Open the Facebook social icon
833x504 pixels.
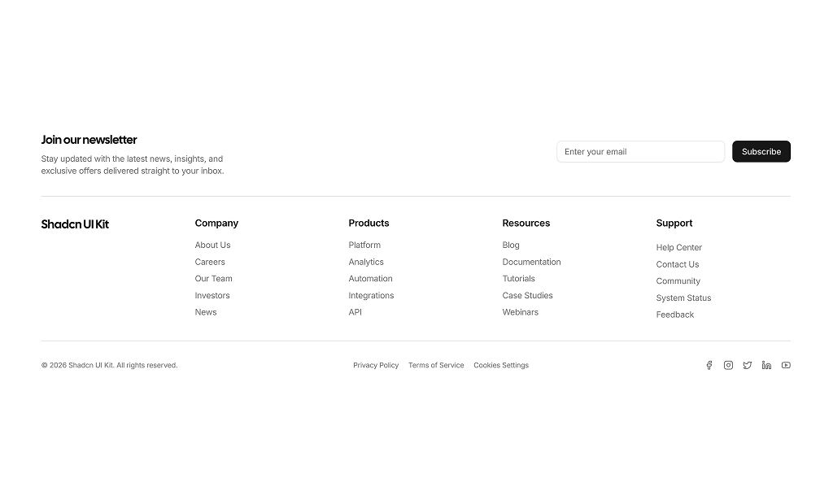709,365
